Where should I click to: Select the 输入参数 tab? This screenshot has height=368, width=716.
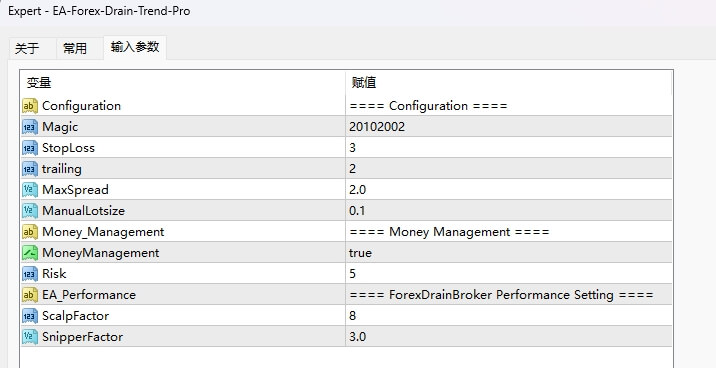135,47
